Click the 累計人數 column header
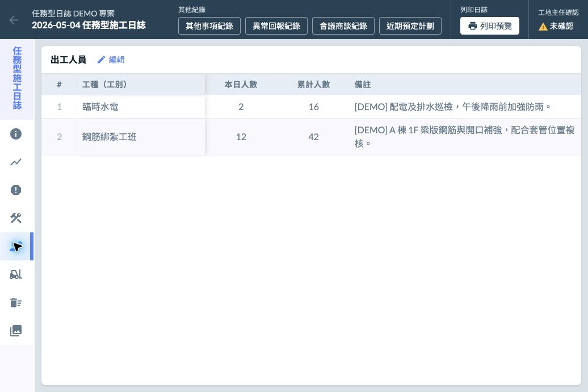The height and width of the screenshot is (392, 588). point(313,85)
